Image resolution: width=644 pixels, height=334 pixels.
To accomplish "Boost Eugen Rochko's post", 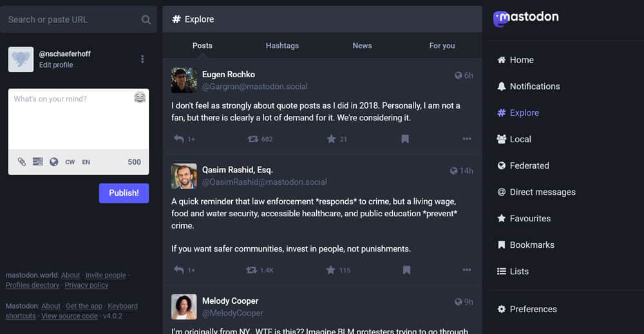I will (x=252, y=138).
